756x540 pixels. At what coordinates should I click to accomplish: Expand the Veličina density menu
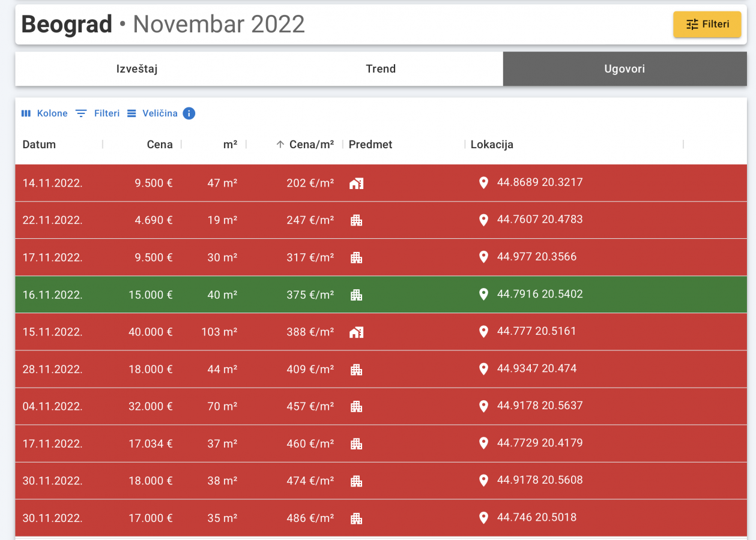coord(153,113)
